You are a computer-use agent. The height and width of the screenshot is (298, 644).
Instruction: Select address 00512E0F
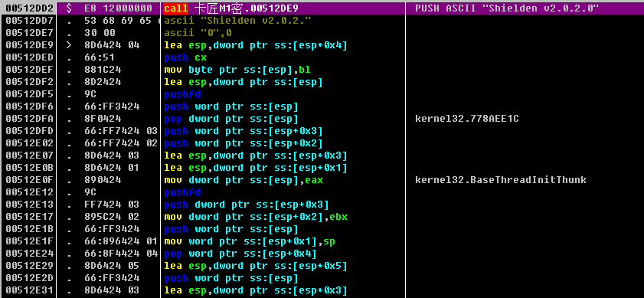(x=30, y=179)
